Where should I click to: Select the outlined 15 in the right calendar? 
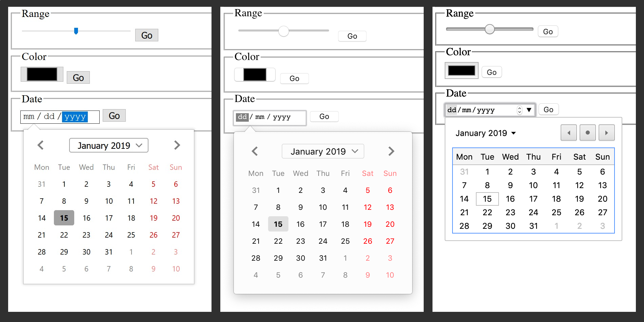click(487, 199)
